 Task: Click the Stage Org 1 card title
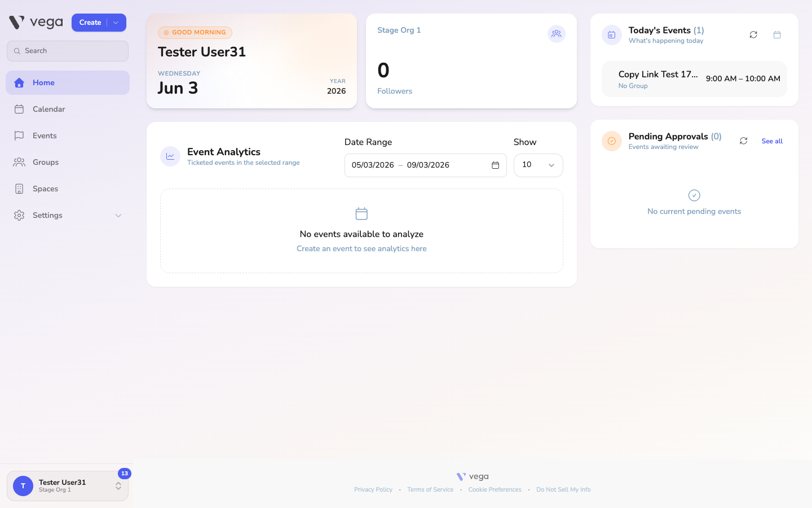(x=399, y=30)
